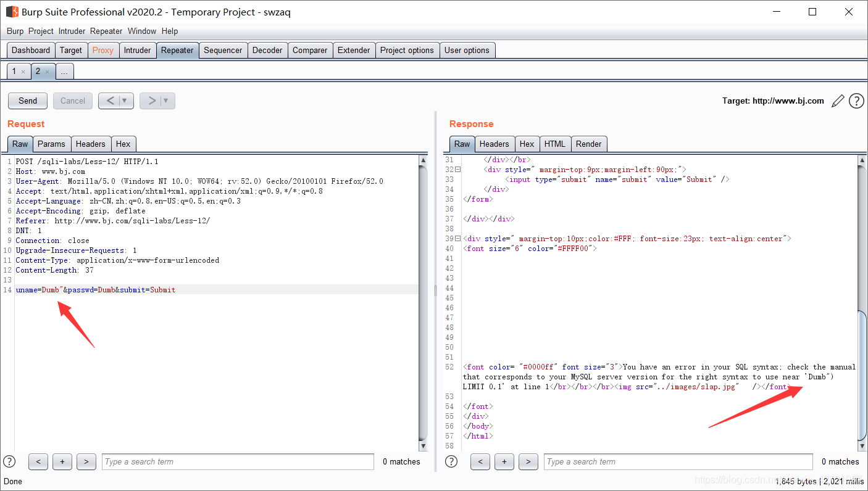
Task: Click the 1,845 bytes status text
Action: (796, 481)
